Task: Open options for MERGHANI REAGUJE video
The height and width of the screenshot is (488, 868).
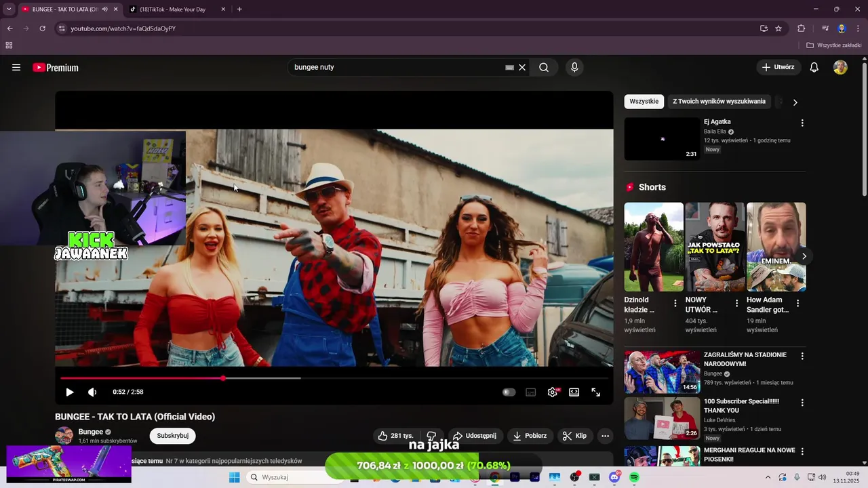Action: tap(802, 451)
